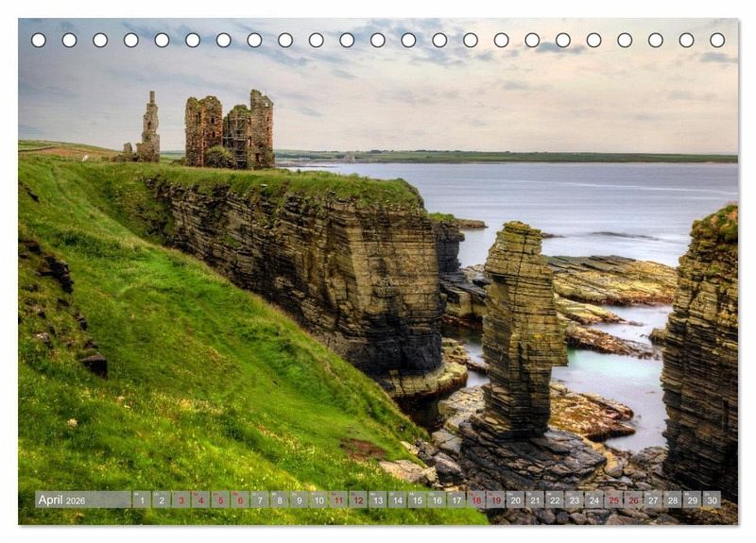Image resolution: width=756 pixels, height=543 pixels.
Task: Click the lone ruined tower at left
Action: click(149, 127)
